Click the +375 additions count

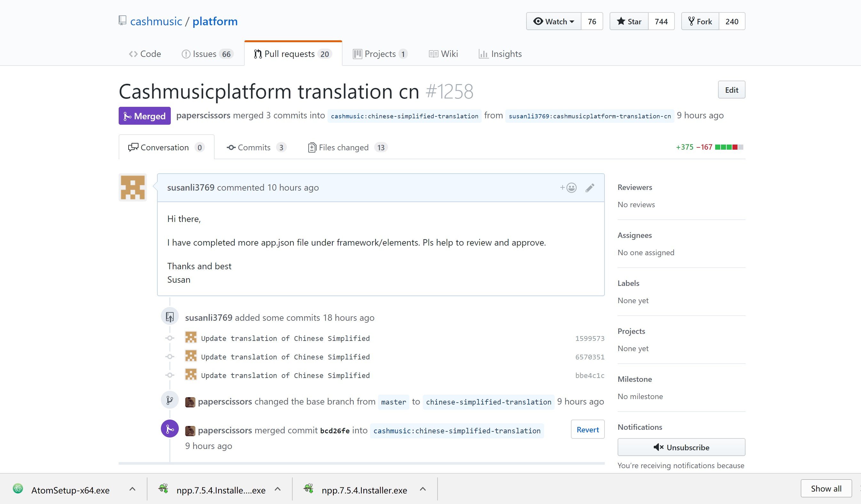coord(685,147)
